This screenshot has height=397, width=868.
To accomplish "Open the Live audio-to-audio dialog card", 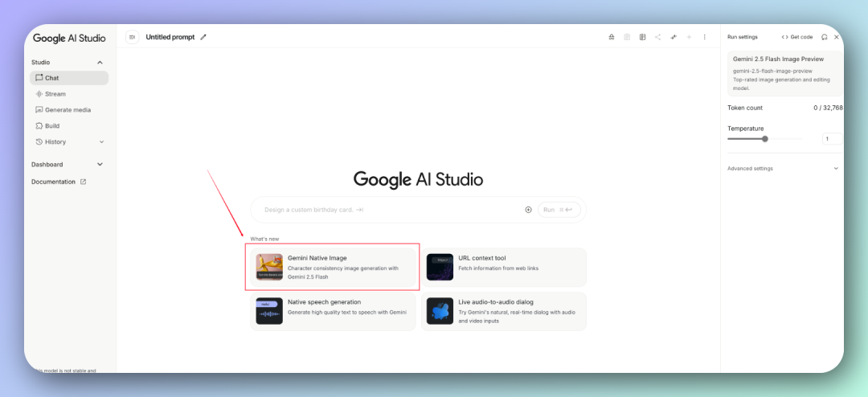I will click(x=503, y=311).
